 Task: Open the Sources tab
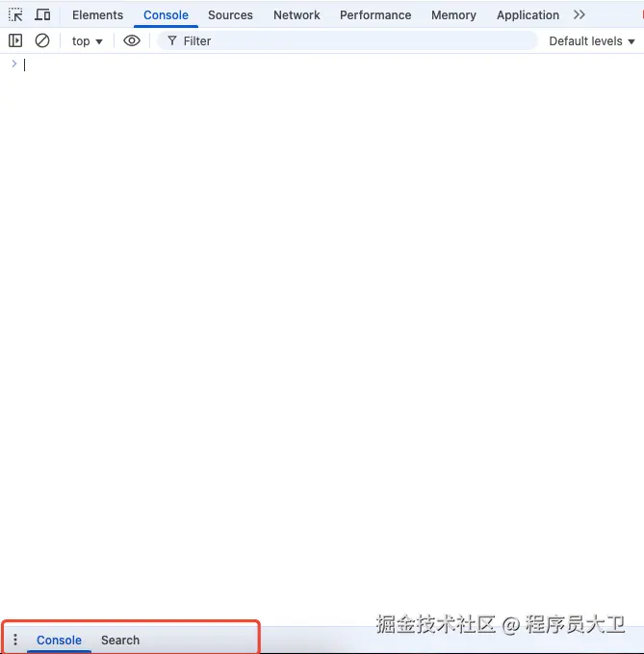tap(230, 14)
